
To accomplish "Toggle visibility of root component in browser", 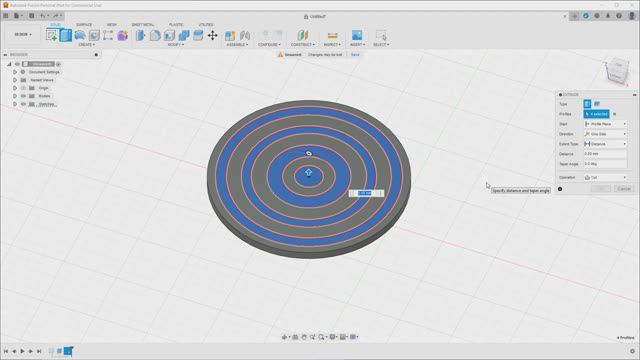I will point(17,64).
